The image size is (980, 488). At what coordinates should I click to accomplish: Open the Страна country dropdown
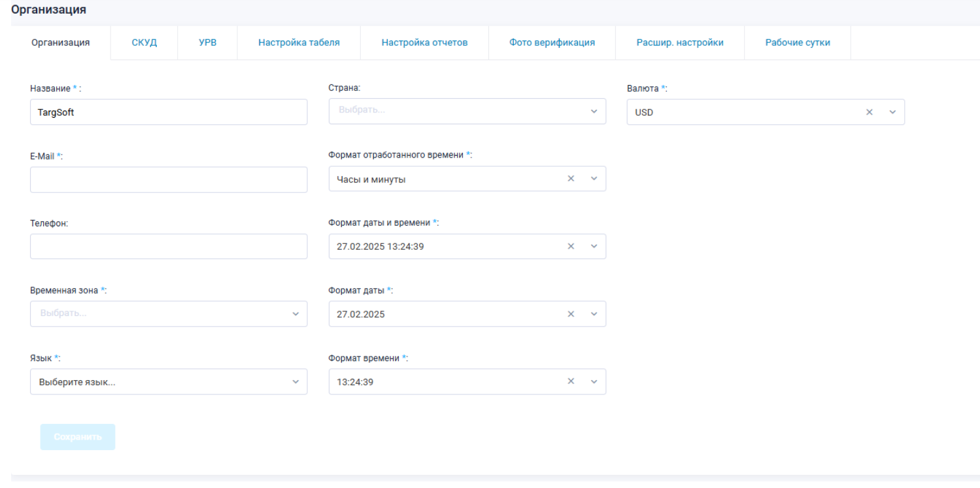(467, 111)
